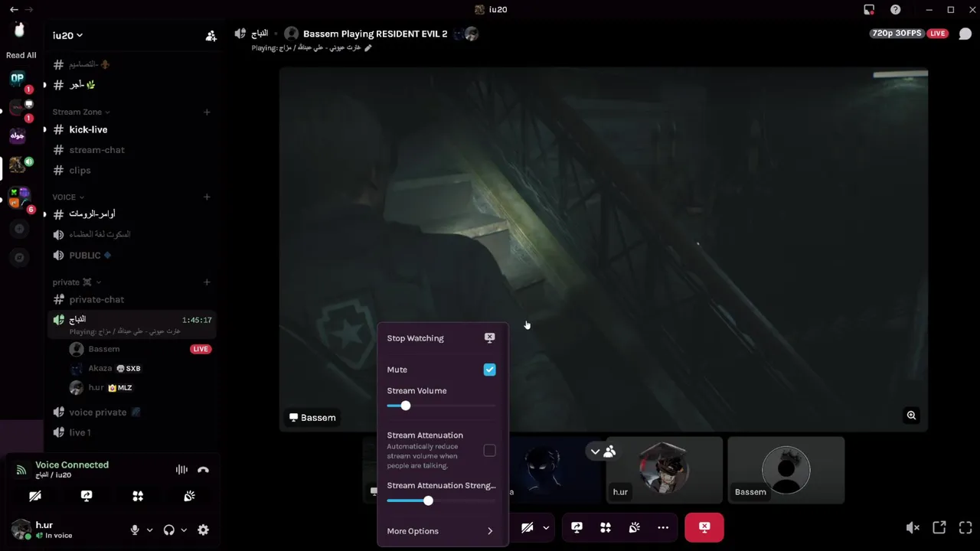980x551 pixels.
Task: Open user settings gear
Action: coord(203,530)
